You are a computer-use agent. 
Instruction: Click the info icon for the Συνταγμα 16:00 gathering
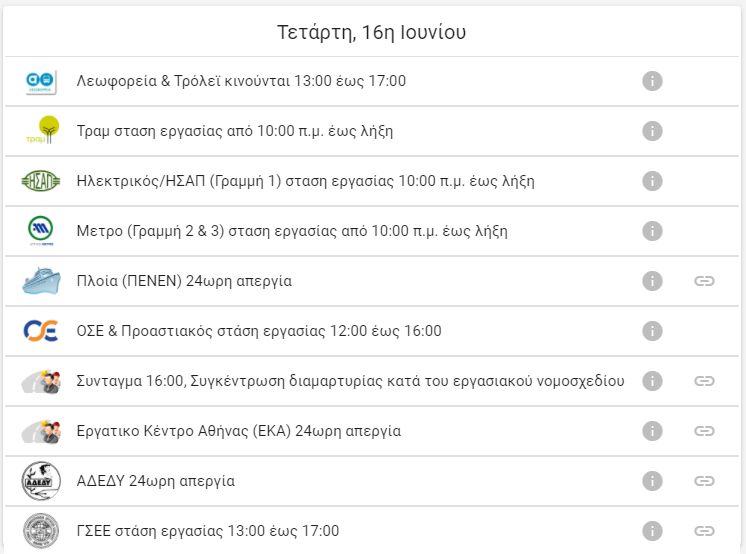652,381
